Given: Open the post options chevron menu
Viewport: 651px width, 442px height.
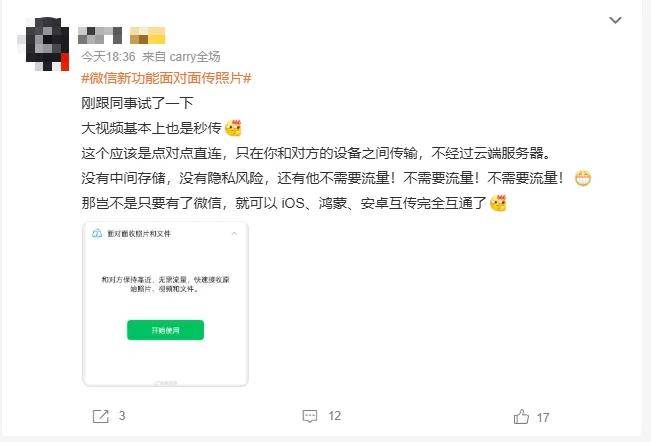Looking at the screenshot, I should tap(615, 20).
